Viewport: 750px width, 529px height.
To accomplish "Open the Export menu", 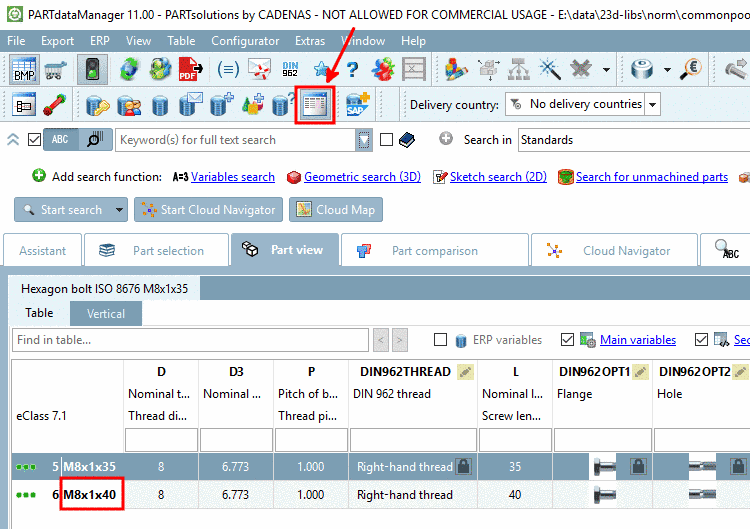I will 57,41.
